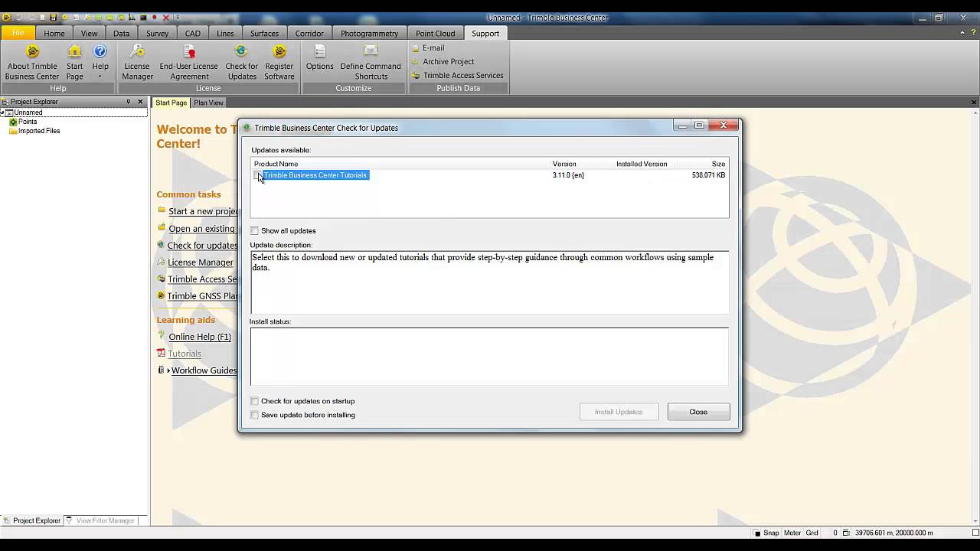Close the Start Page tab area
This screenshot has height=551, width=980.
tap(974, 103)
